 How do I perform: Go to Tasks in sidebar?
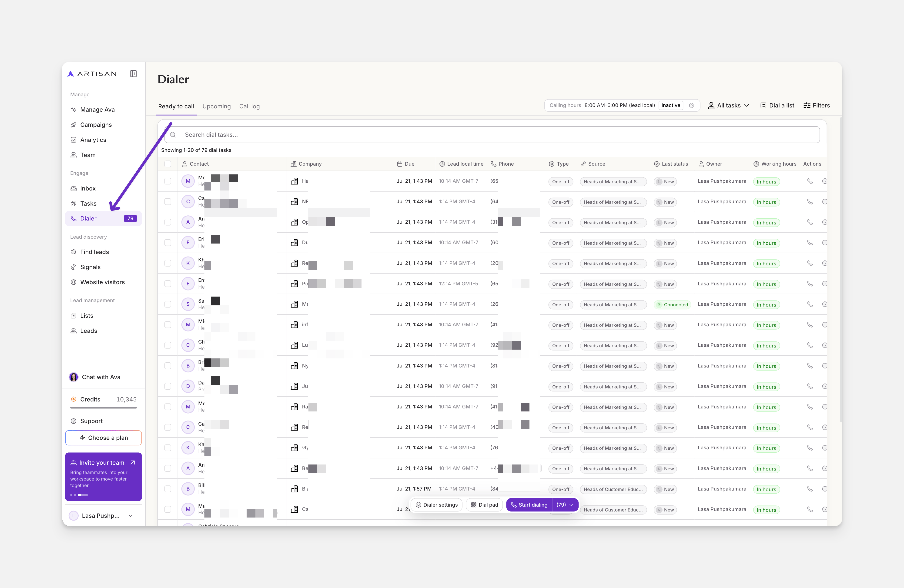(103, 204)
